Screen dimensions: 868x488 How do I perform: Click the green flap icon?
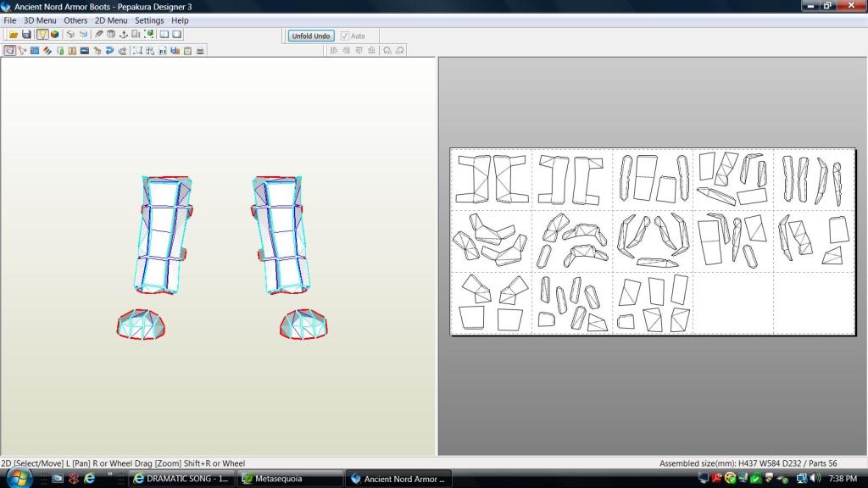(60, 50)
